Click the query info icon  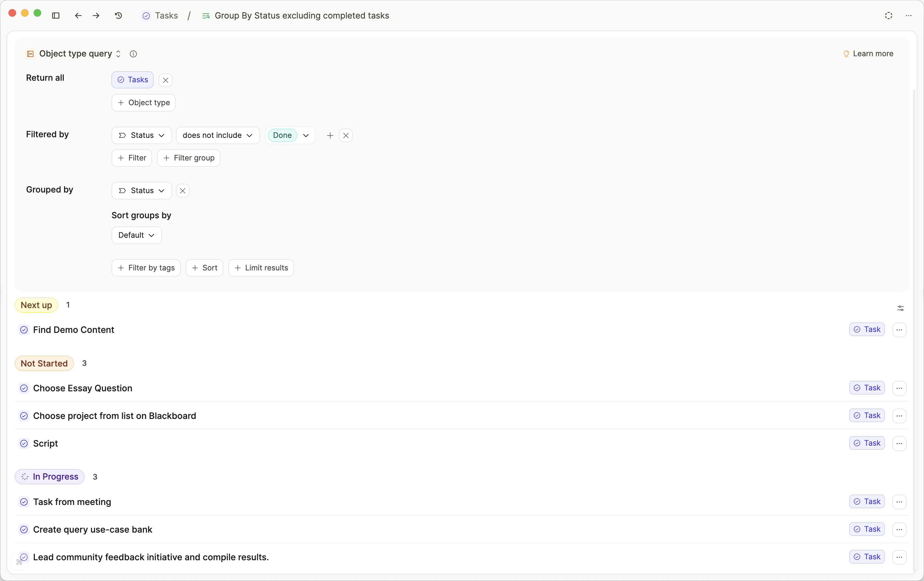point(133,54)
